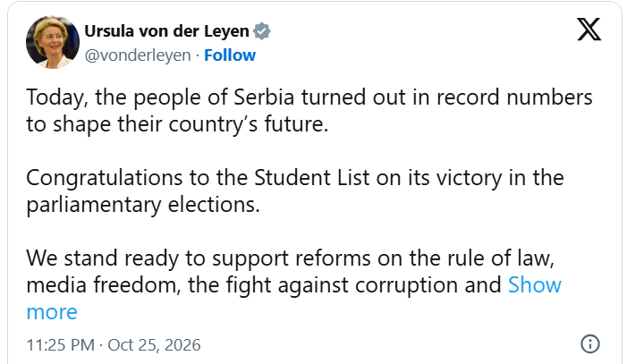Open the Ursula von der Leyen display name

click(166, 31)
